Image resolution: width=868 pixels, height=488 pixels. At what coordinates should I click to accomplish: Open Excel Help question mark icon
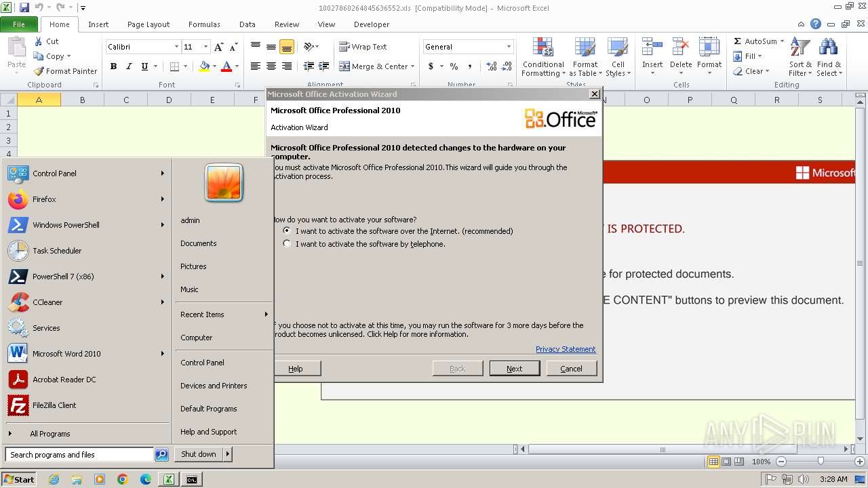coord(816,24)
